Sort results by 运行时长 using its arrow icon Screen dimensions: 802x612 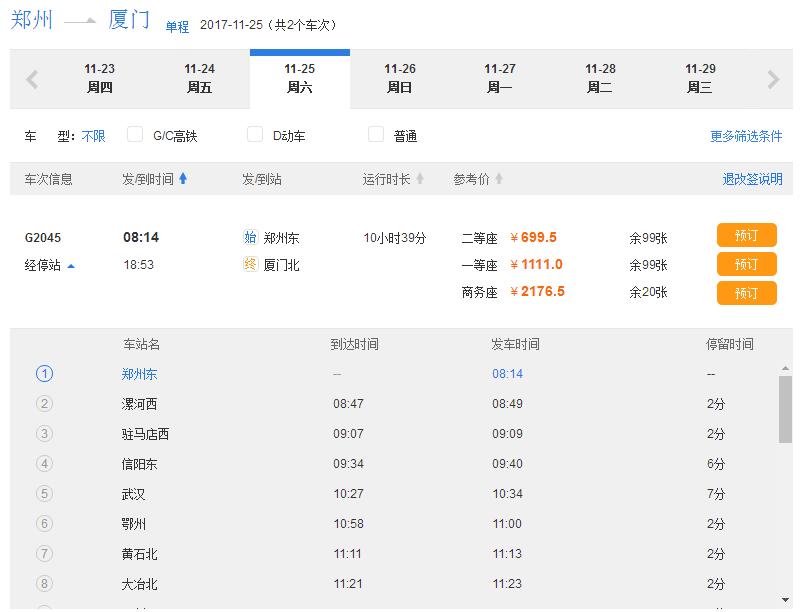coord(418,179)
